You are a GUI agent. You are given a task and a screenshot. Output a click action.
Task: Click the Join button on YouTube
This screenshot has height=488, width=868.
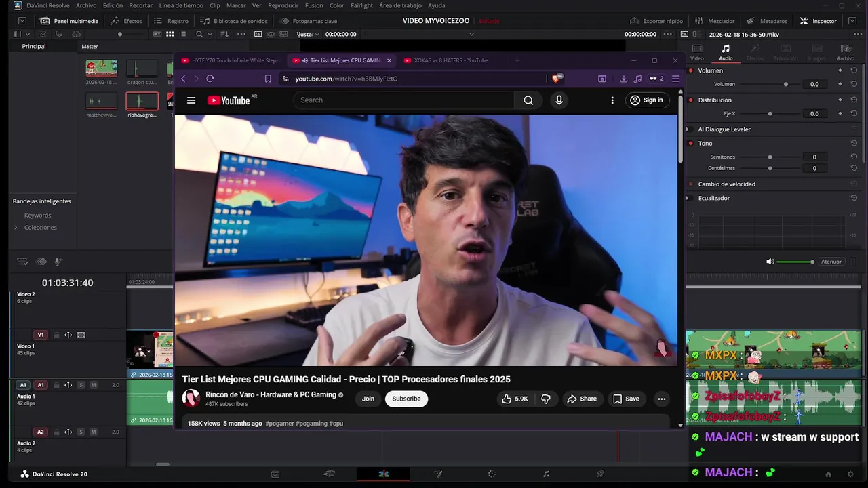tap(368, 399)
